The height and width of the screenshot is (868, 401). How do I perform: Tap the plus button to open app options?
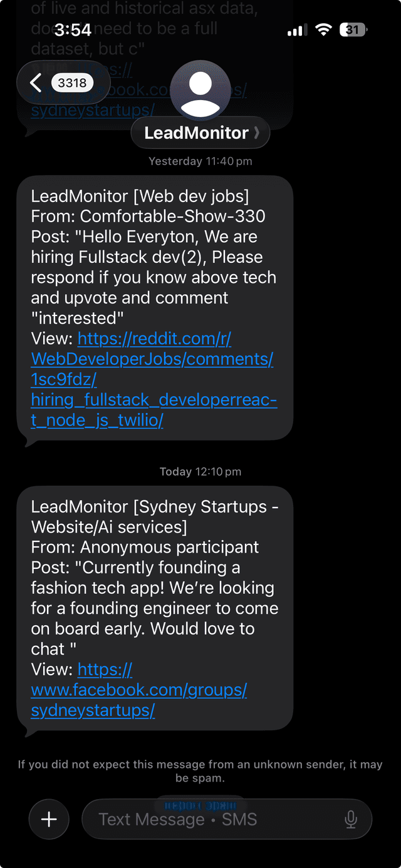(x=48, y=819)
